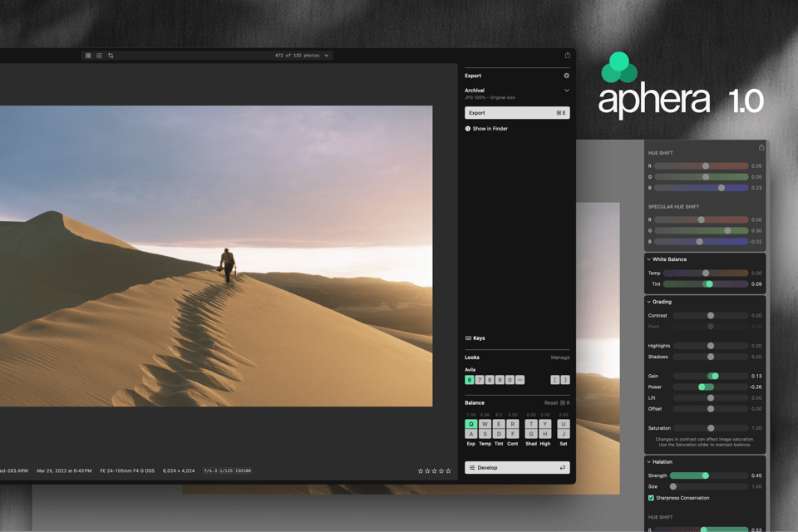Set rating to three stars

(x=434, y=471)
